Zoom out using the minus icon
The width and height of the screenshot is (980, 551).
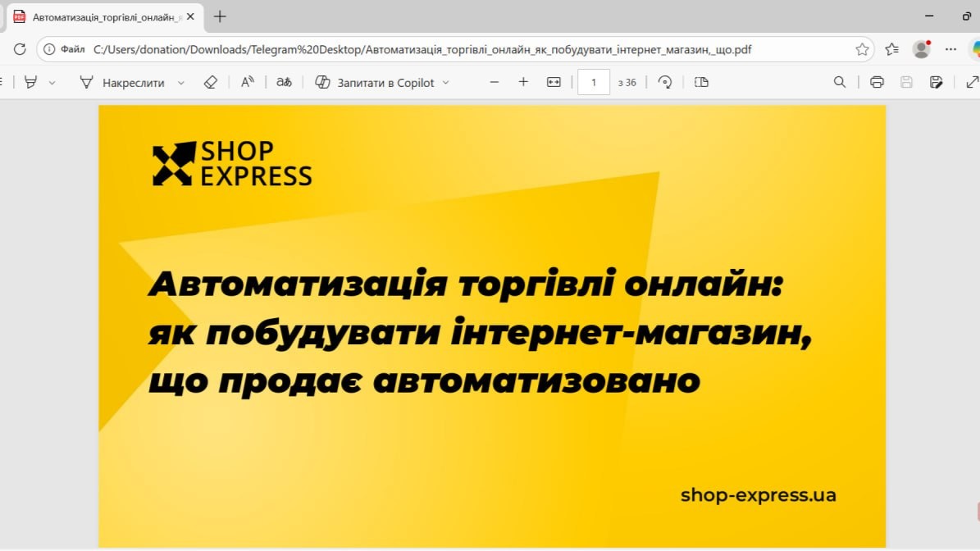494,82
